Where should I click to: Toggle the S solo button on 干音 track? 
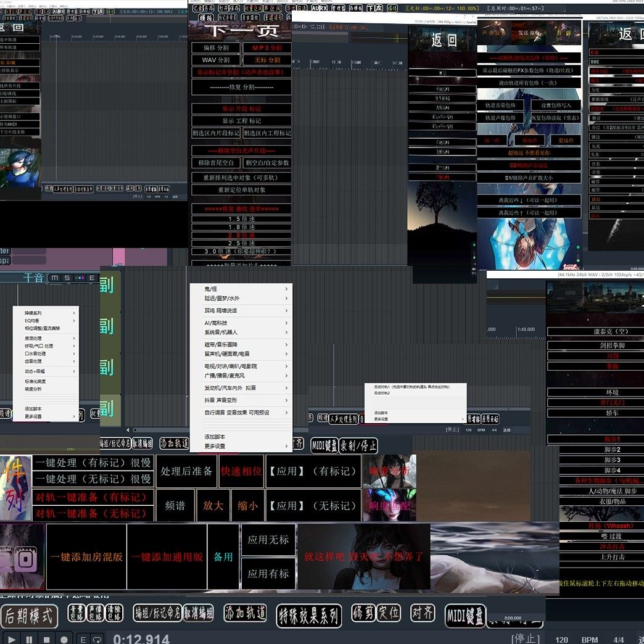pyautogui.click(x=67, y=278)
